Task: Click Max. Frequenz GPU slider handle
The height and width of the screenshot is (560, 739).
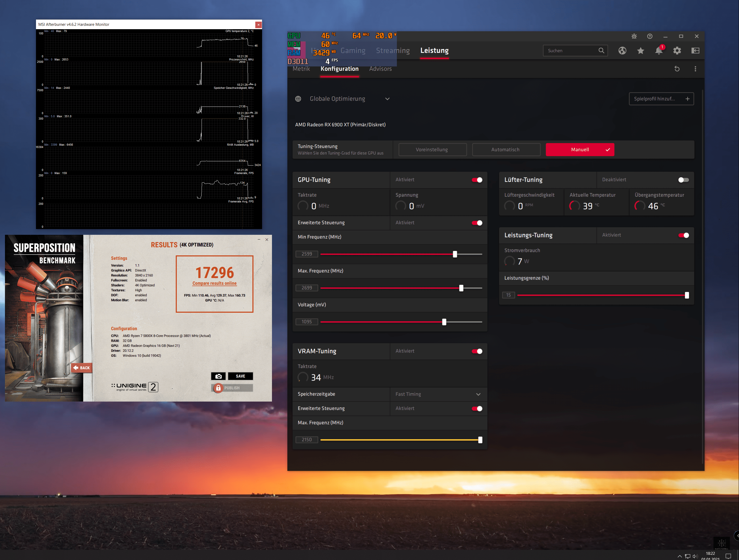Action: (x=461, y=288)
